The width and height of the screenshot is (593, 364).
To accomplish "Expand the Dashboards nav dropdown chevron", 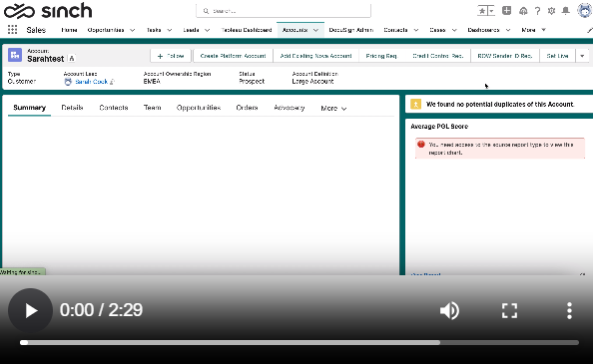I will pyautogui.click(x=508, y=30).
